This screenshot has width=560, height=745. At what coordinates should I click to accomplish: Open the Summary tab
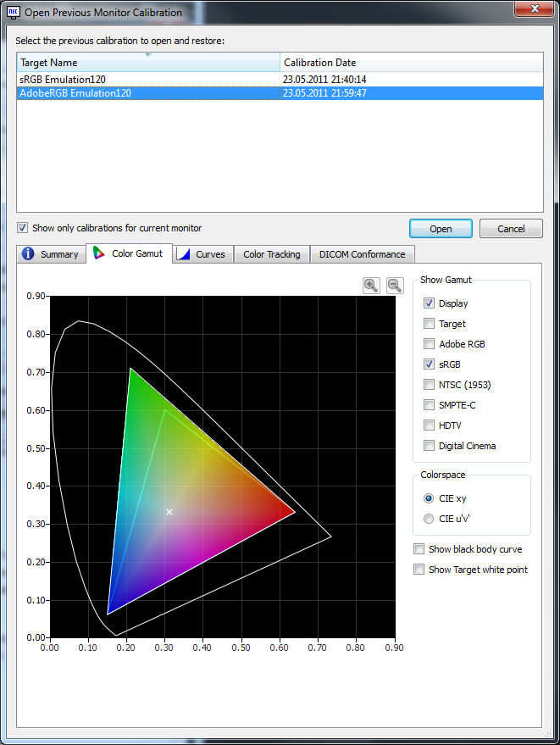click(x=51, y=254)
